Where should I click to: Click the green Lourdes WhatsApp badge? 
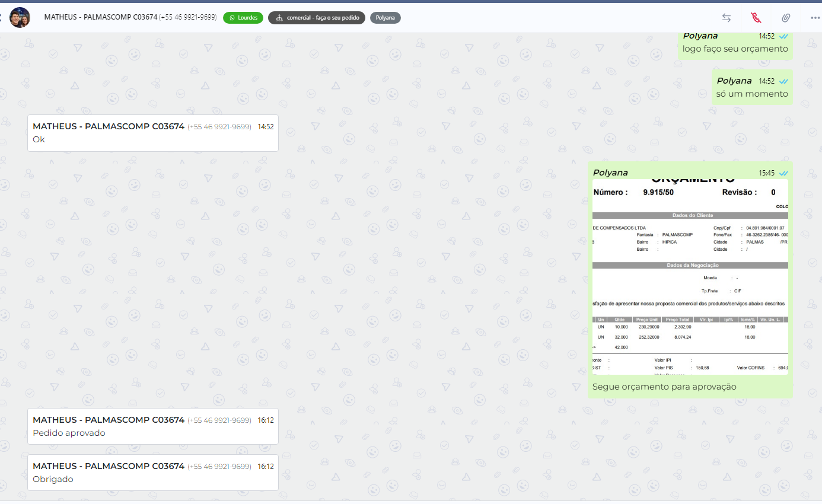243,18
